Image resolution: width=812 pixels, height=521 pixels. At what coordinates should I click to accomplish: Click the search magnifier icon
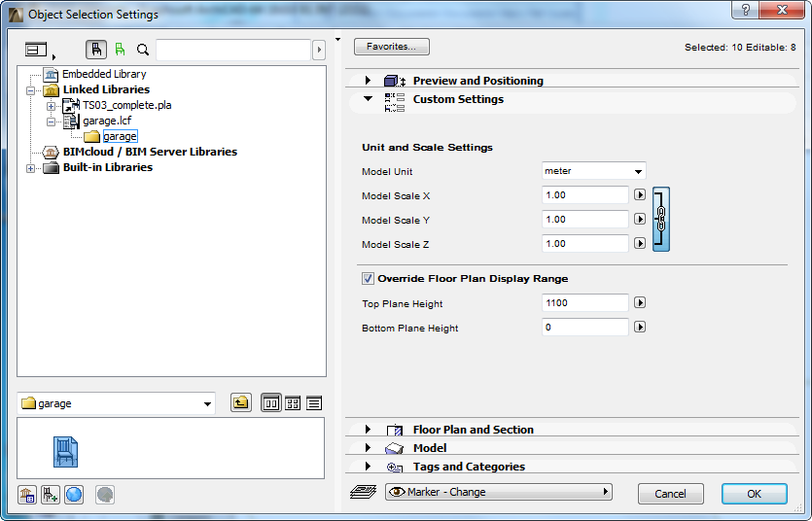[142, 50]
